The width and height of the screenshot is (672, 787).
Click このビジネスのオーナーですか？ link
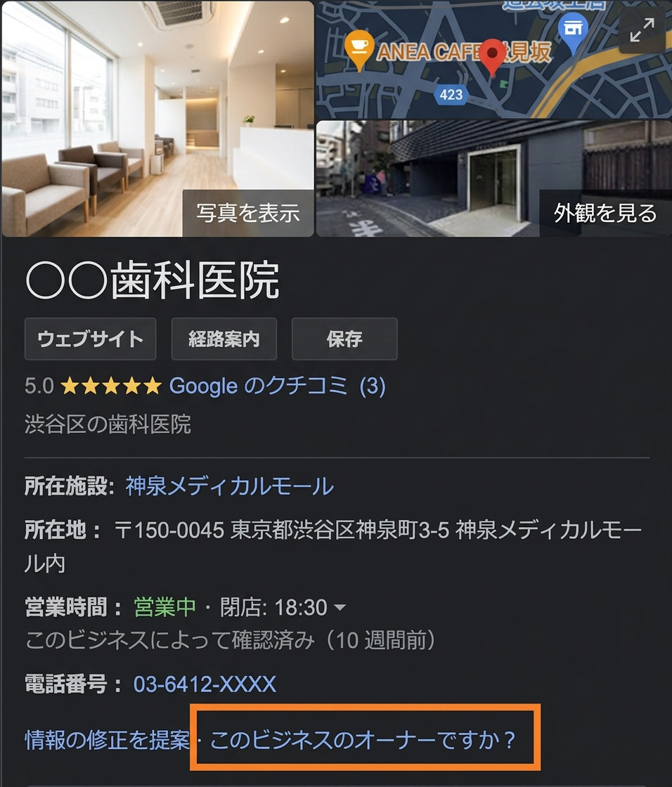point(363,739)
